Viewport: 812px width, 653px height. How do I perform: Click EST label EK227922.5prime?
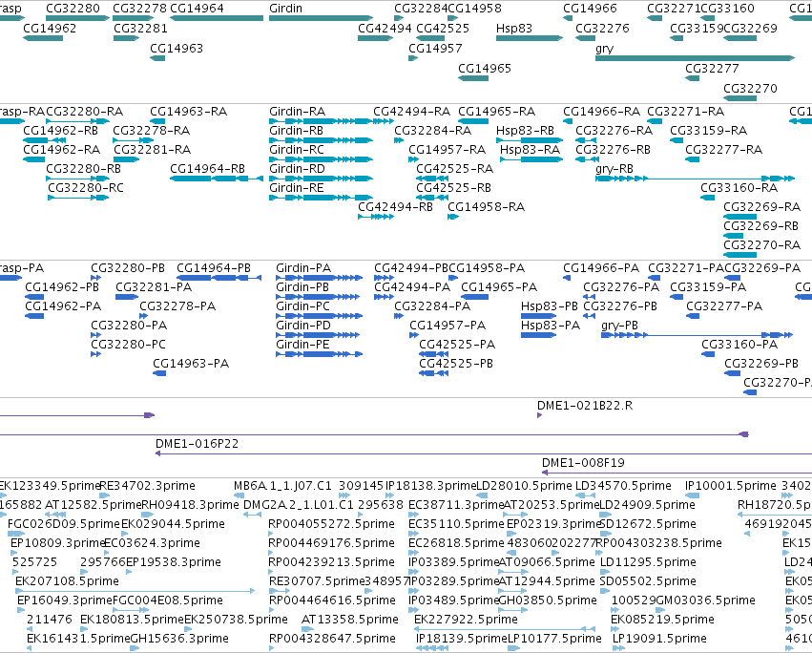466,620
